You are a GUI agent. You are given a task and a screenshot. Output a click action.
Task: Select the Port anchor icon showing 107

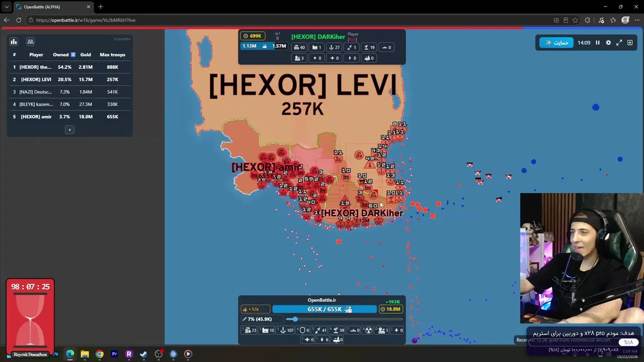pos(285,330)
